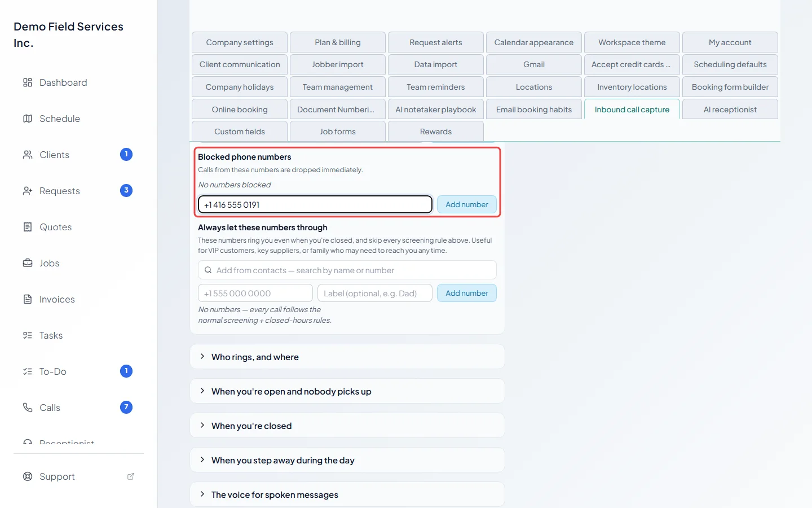Screen dimensions: 812x508
Task: Click the blocked number field with +1 416 555 0191
Action: point(315,204)
